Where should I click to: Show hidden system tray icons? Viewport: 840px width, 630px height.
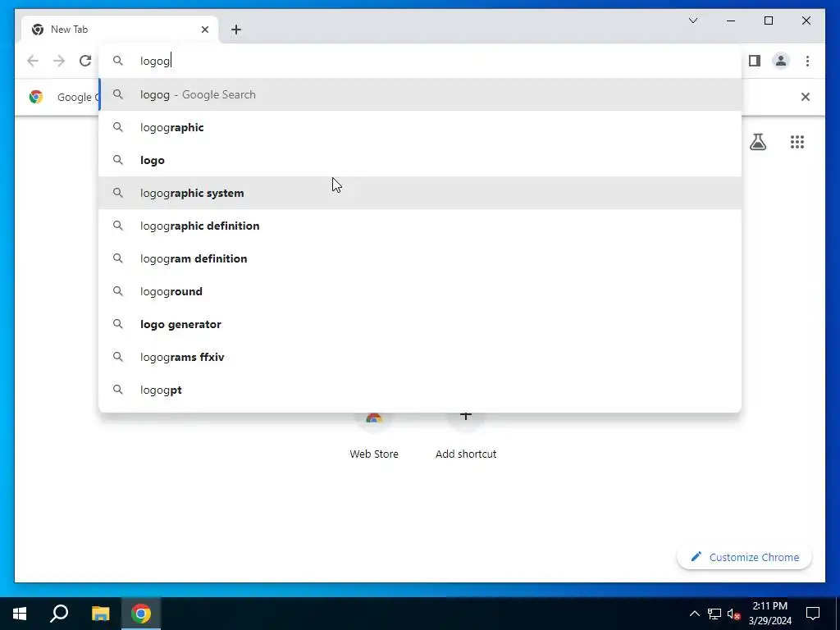tap(694, 614)
